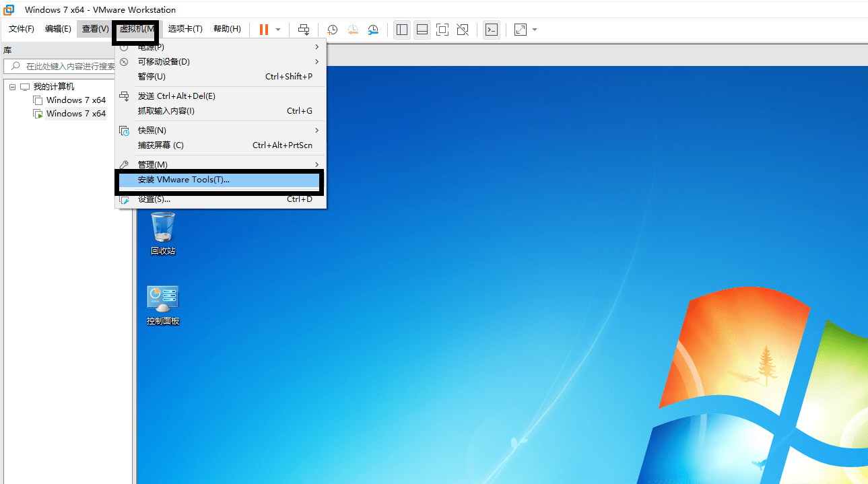868x484 pixels.
Task: Open 设置(S)... from the menu
Action: click(221, 199)
